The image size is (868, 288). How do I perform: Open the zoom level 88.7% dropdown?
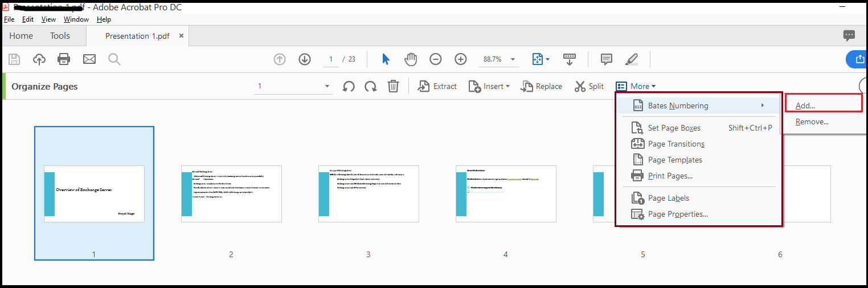498,59
